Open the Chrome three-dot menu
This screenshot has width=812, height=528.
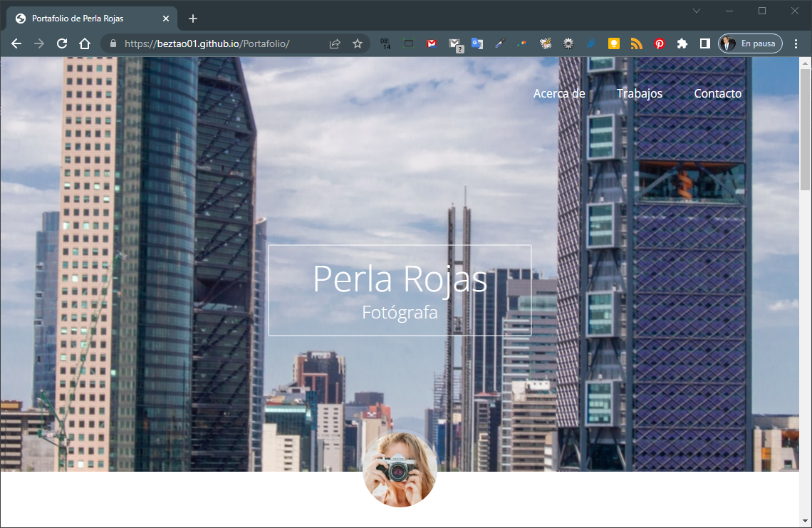coord(796,43)
